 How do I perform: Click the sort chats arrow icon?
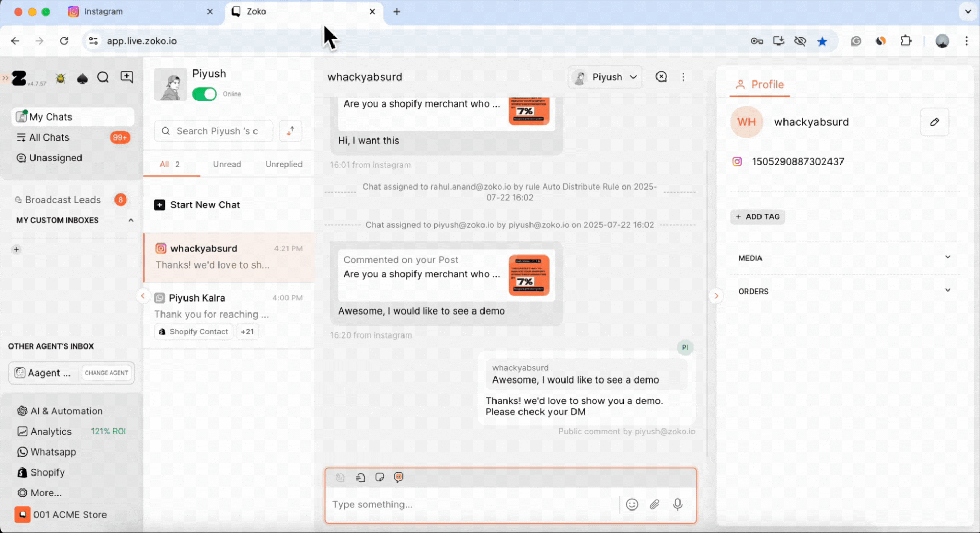click(x=291, y=131)
